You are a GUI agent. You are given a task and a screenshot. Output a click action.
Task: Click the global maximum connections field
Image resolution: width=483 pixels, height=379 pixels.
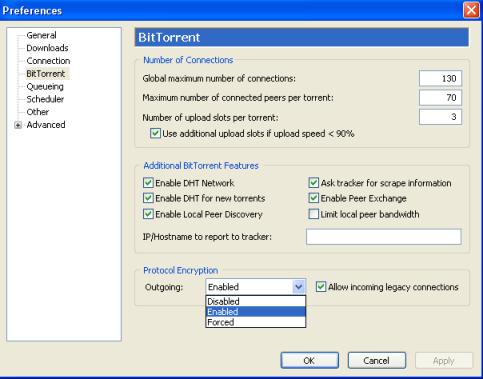(440, 78)
